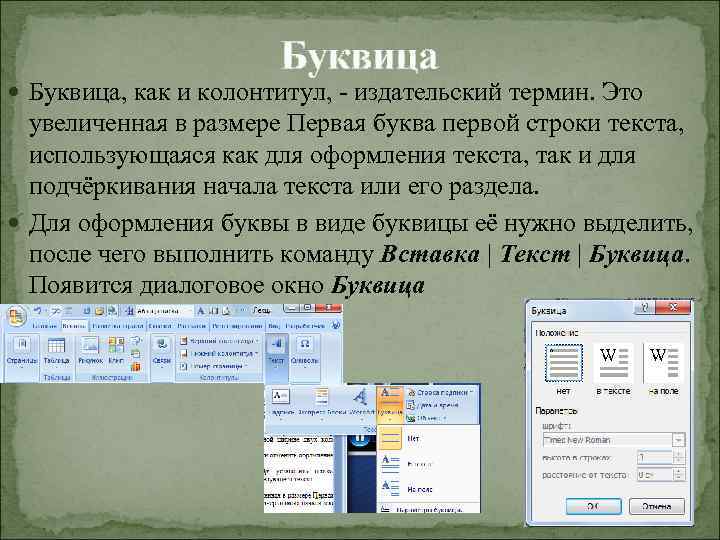Select 'Нет' in the Буквица dropdown menu
This screenshot has width=720, height=540.
(x=428, y=438)
